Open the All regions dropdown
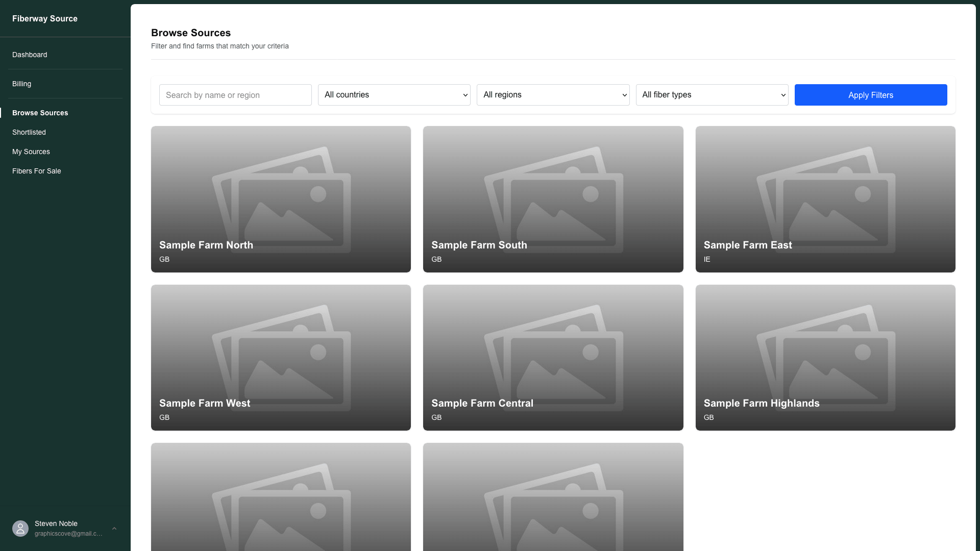980x551 pixels. pos(553,95)
